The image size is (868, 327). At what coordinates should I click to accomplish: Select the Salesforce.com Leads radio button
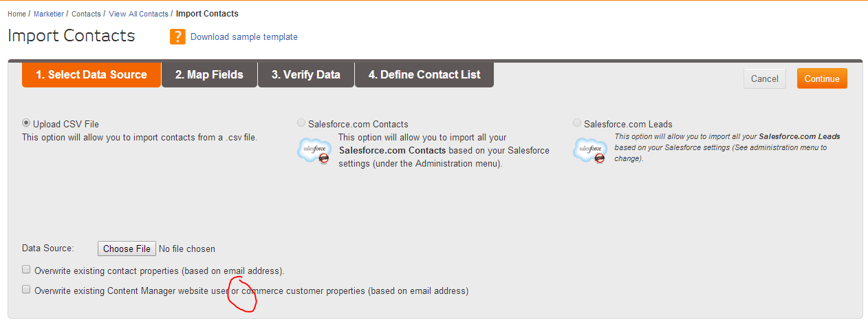[577, 123]
